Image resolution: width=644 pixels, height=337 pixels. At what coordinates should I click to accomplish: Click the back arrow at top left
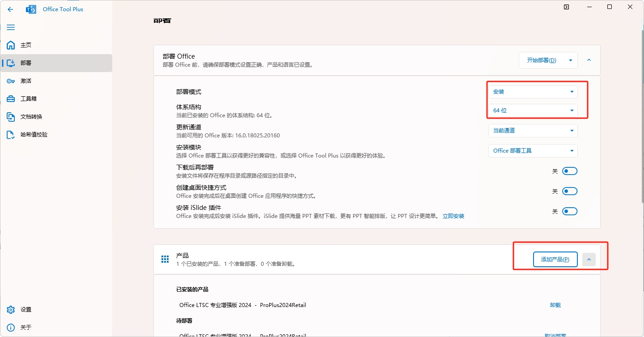click(10, 9)
